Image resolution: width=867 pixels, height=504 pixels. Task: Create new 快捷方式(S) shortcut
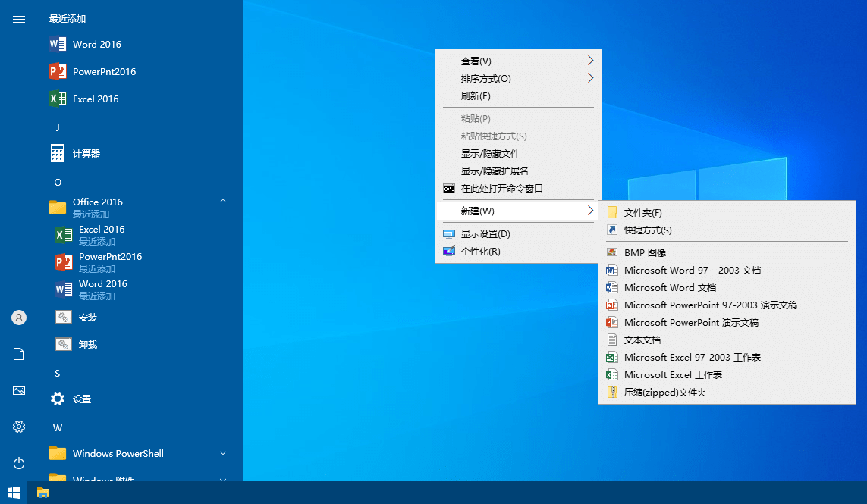[727, 230]
